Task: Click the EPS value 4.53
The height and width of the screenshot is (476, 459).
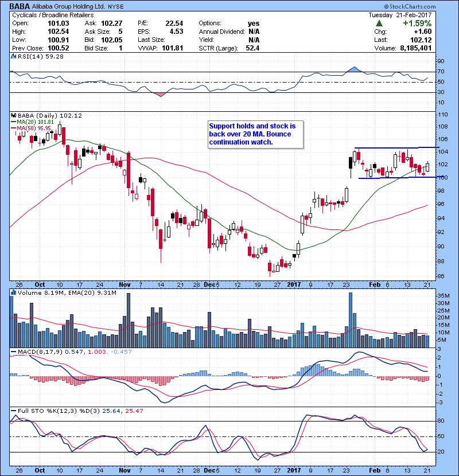Action: click(x=177, y=32)
